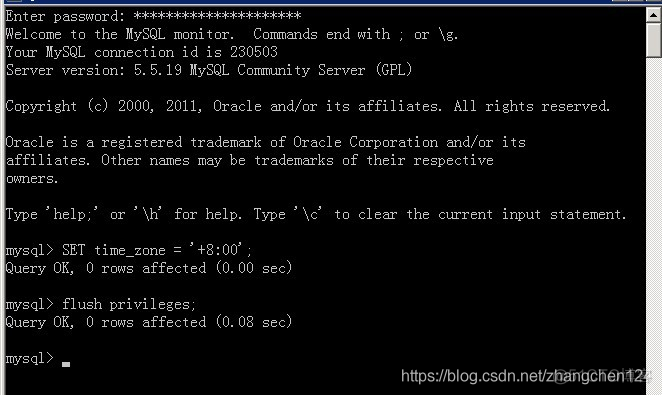Click the '+8:00' value in the command
This screenshot has width=662, height=395.
[216, 249]
